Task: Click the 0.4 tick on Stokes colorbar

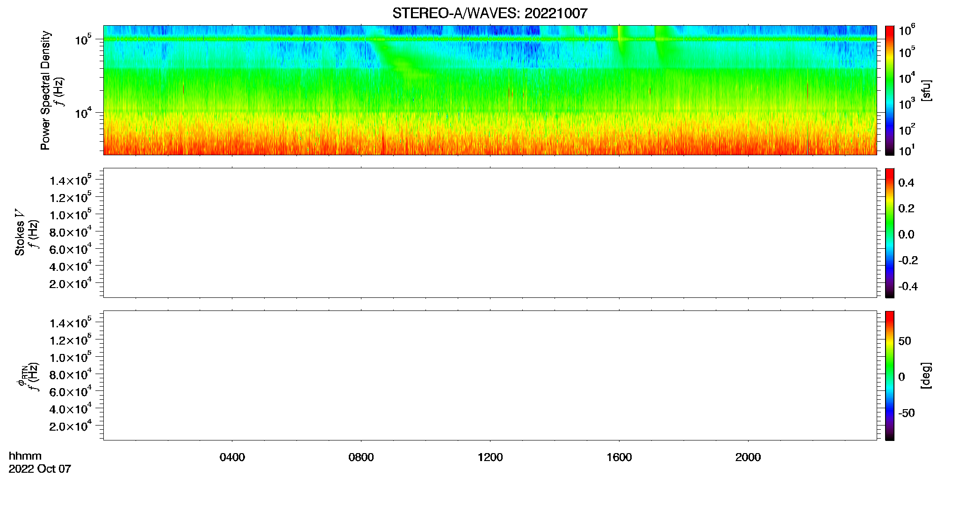Action: pos(906,183)
